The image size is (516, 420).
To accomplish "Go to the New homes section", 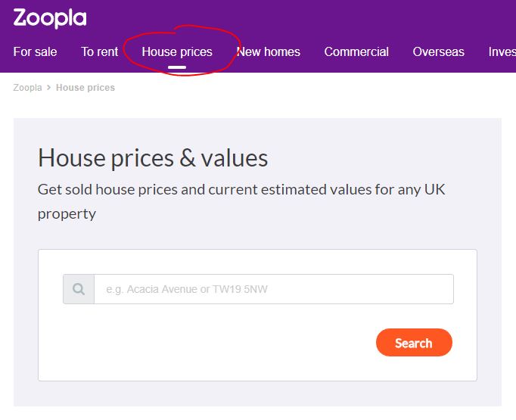I will point(268,51).
